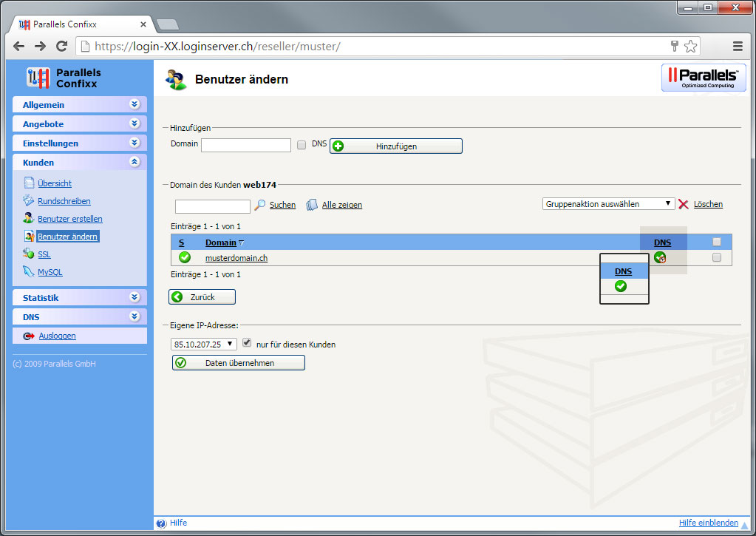Click the Suchen link
The image size is (756, 536).
[x=282, y=205]
